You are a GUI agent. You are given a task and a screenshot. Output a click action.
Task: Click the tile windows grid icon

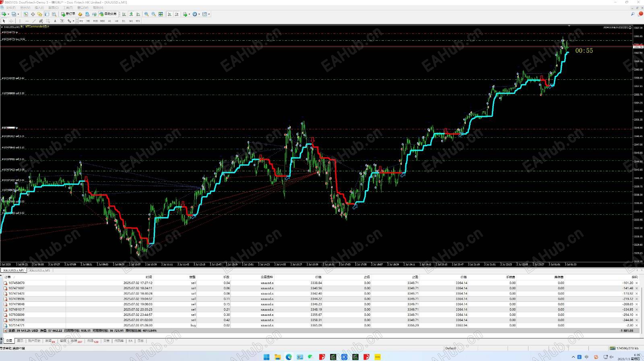(x=161, y=14)
